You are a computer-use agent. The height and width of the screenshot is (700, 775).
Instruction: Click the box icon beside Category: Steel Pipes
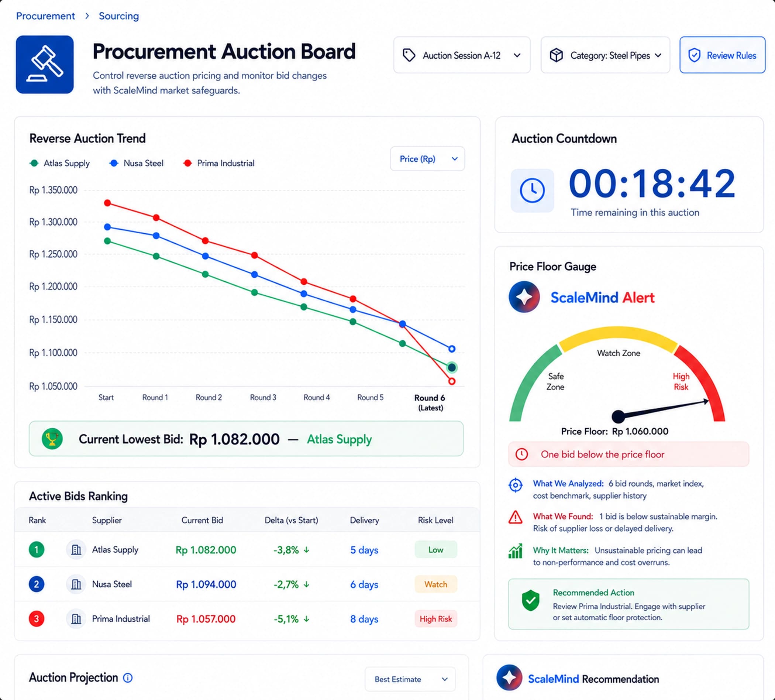tap(556, 55)
